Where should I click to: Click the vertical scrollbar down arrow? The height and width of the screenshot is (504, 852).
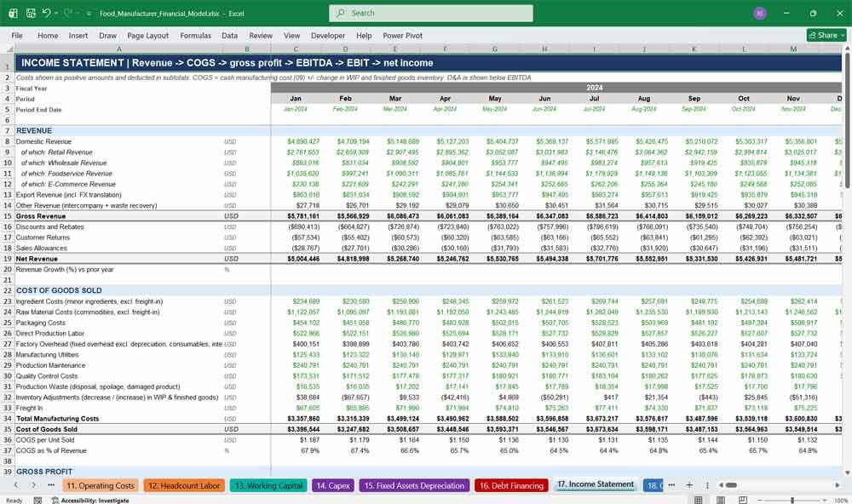pyautogui.click(x=847, y=472)
